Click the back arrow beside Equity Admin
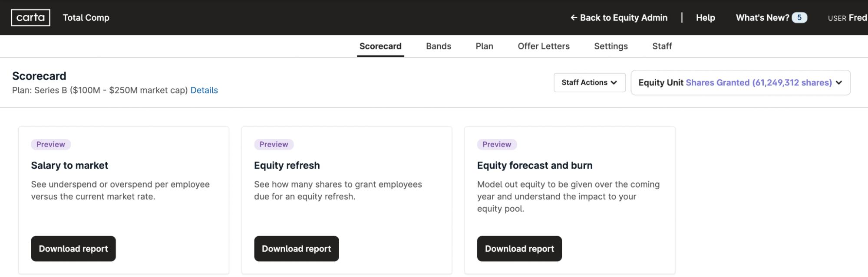The height and width of the screenshot is (277, 868). (574, 18)
